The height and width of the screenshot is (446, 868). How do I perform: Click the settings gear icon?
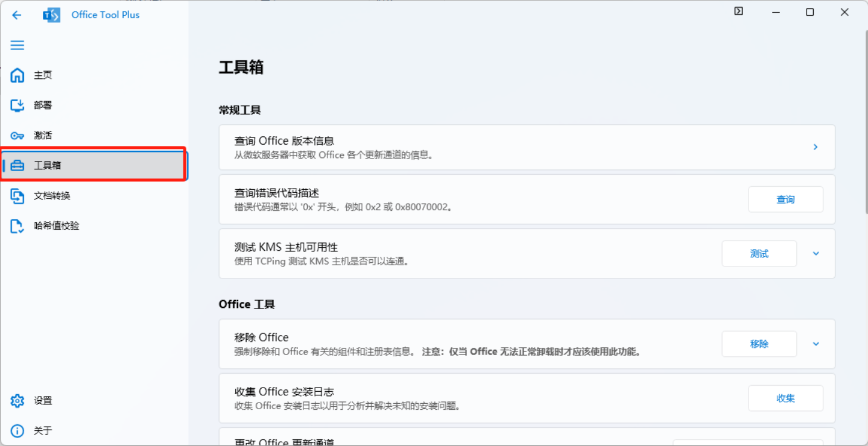17,401
